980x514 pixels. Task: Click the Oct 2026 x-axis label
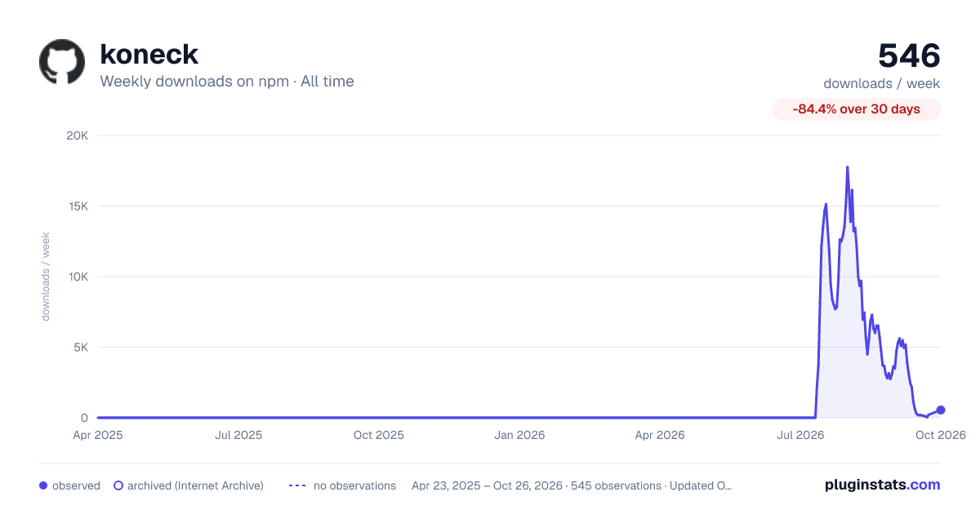click(x=940, y=435)
